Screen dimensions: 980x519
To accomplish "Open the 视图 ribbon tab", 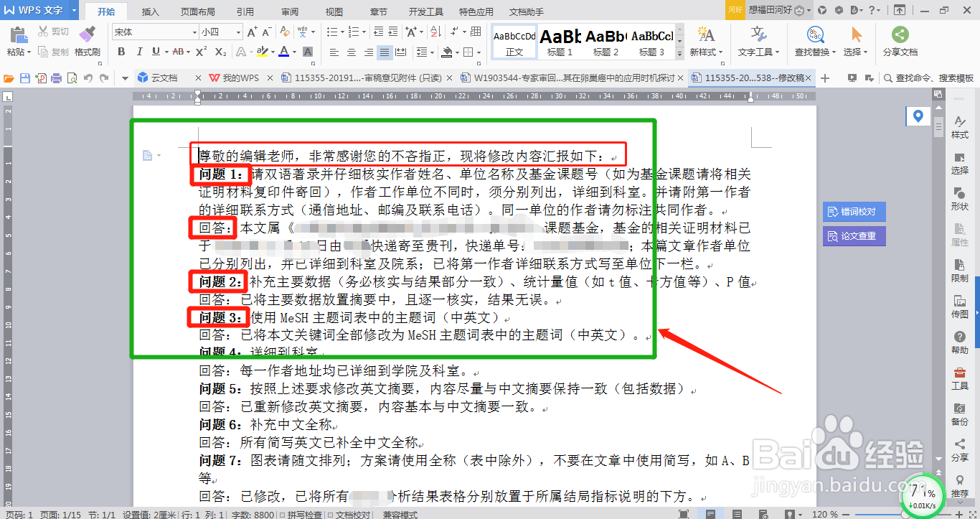I will pyautogui.click(x=334, y=12).
